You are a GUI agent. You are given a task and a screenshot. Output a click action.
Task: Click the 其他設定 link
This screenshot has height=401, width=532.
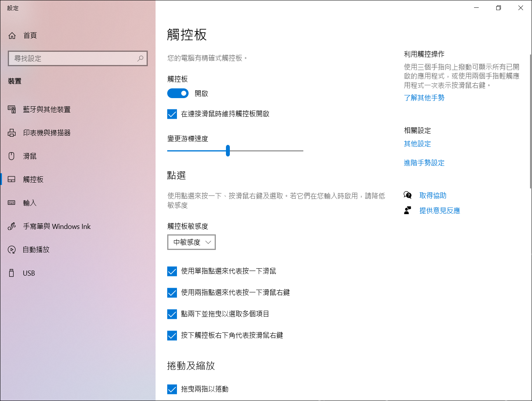point(417,144)
